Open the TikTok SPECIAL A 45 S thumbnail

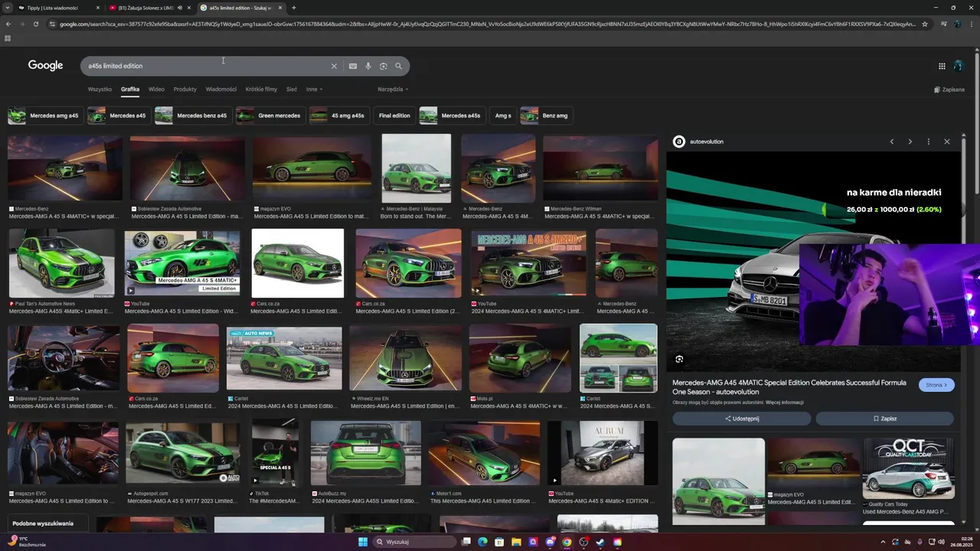pos(275,453)
